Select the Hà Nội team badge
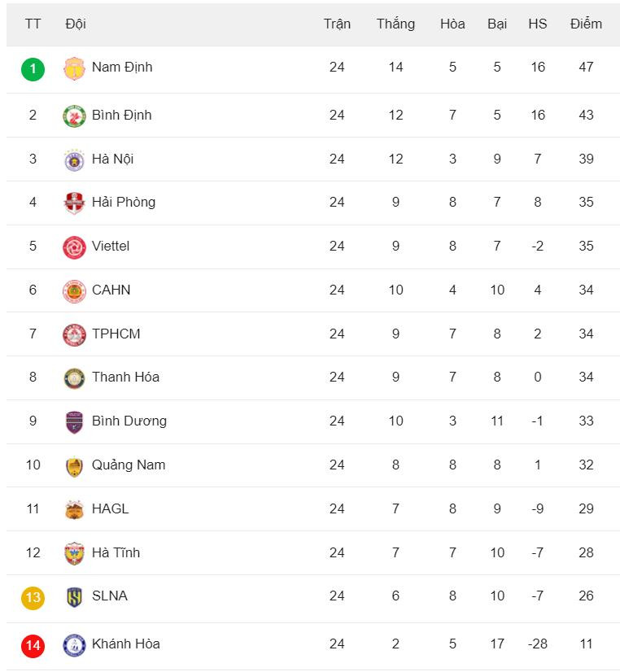Screen dimensions: 620x672 [x=74, y=160]
